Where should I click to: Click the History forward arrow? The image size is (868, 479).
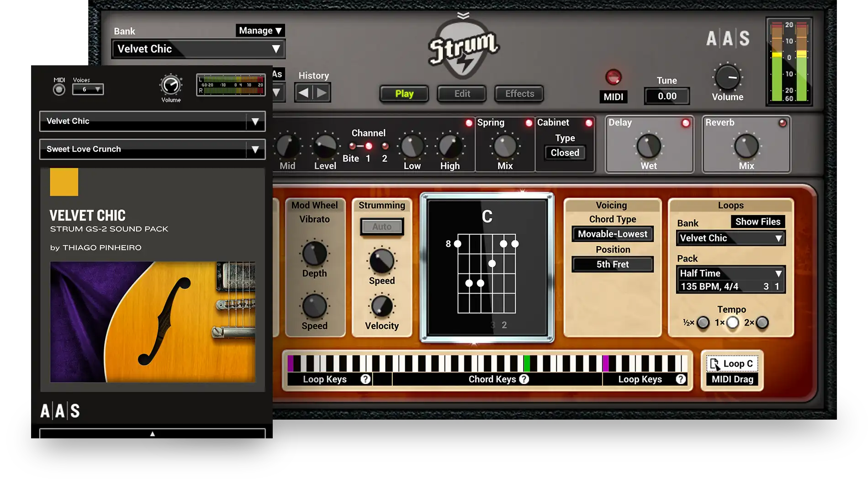[322, 93]
